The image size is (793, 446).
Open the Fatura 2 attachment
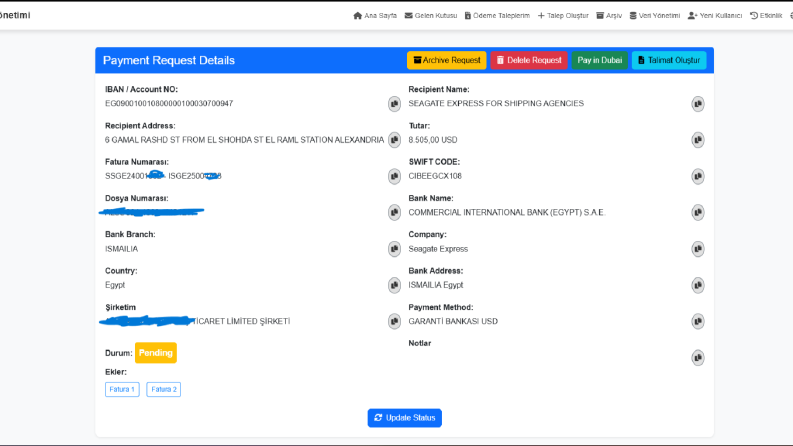pos(164,389)
